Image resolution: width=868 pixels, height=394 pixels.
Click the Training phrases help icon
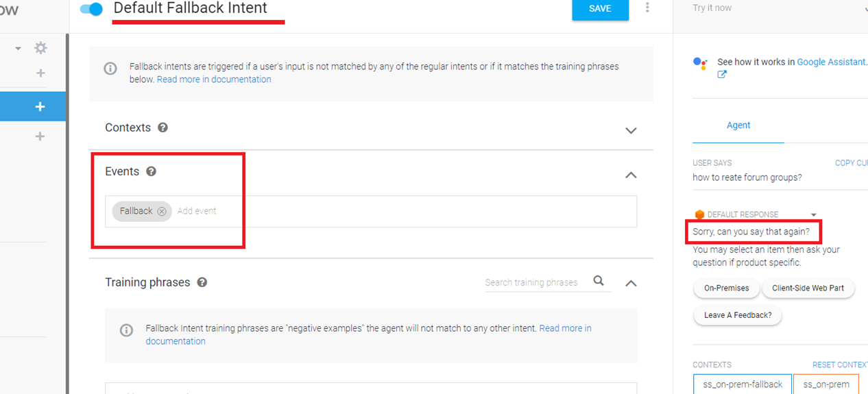click(x=202, y=282)
